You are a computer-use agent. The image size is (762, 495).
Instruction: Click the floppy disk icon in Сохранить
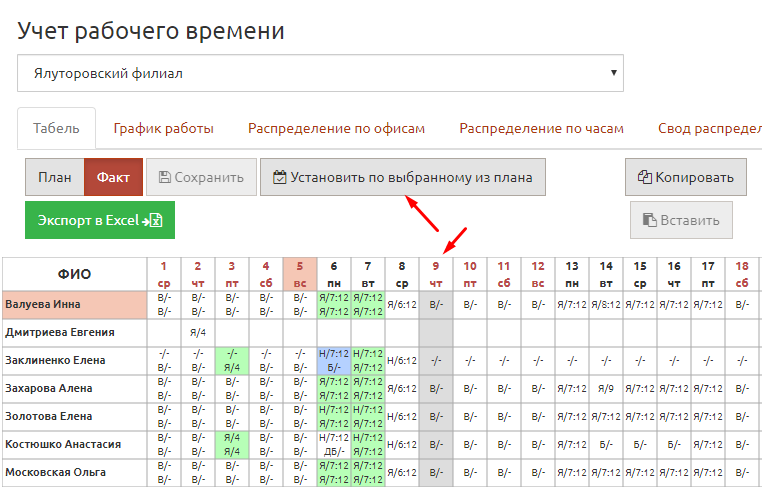click(x=165, y=177)
